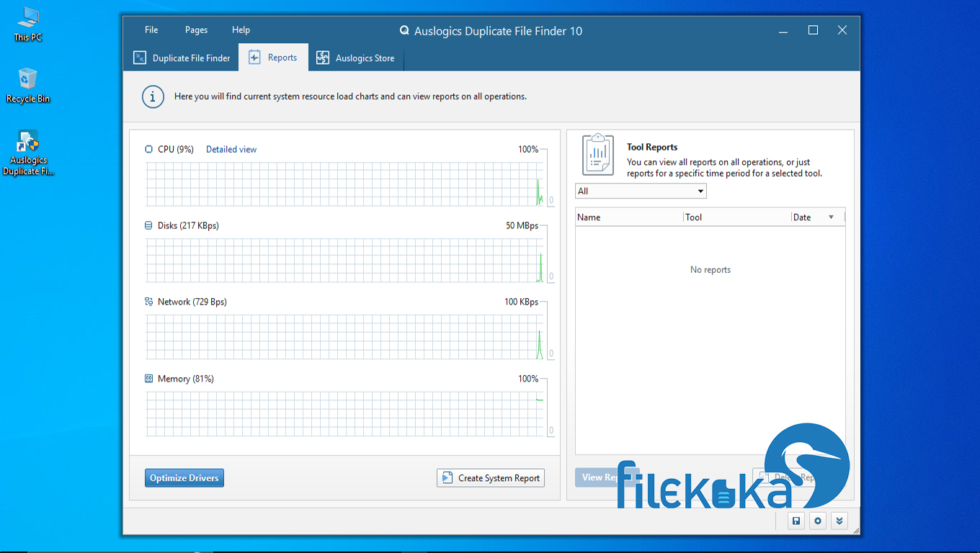
Task: Click the 'Disks (217 KBps)' label
Action: [188, 225]
